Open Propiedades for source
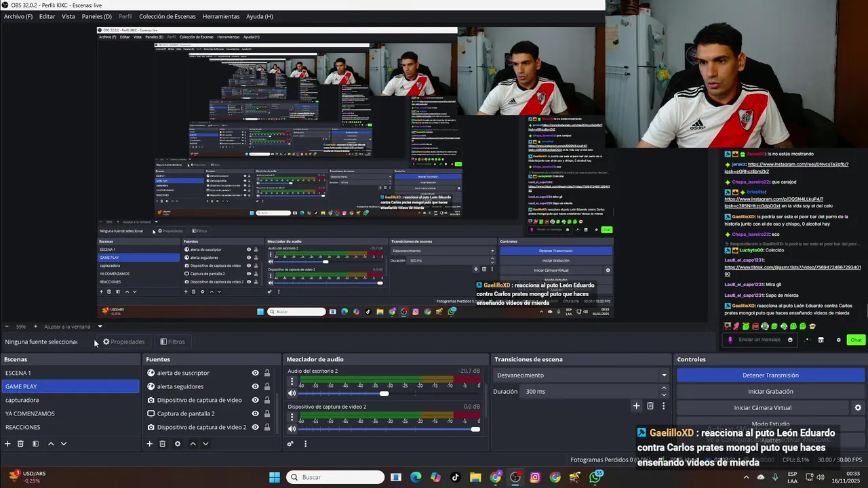Viewport: 868px width, 488px height. pyautogui.click(x=123, y=342)
